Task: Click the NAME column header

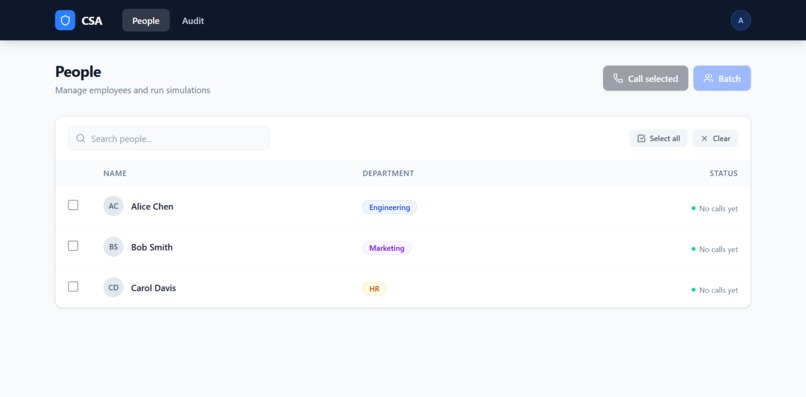Action: (115, 173)
